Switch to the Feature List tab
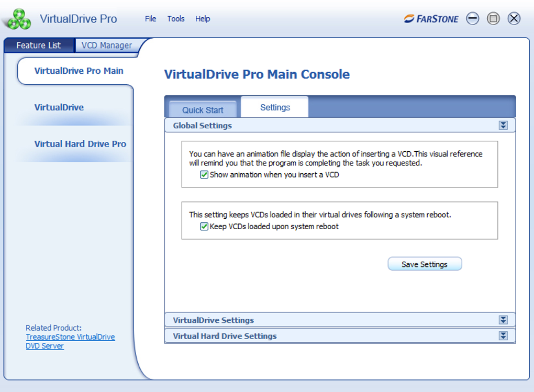The height and width of the screenshot is (392, 534). click(39, 46)
